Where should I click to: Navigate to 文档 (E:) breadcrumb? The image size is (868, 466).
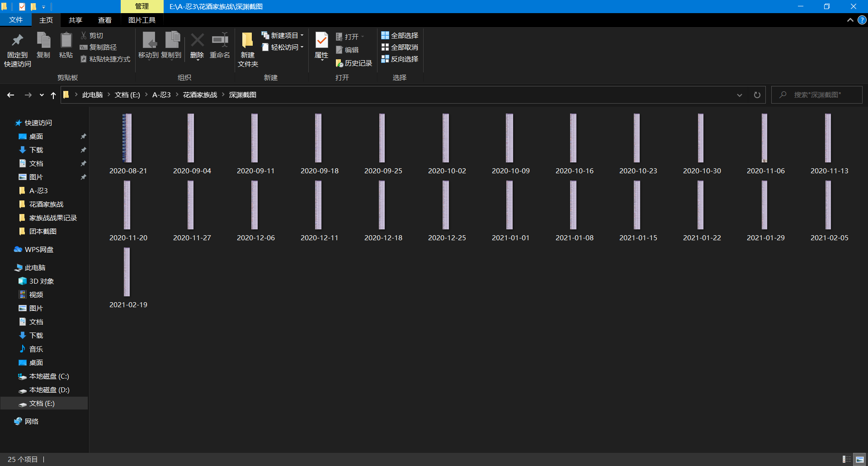pos(127,95)
